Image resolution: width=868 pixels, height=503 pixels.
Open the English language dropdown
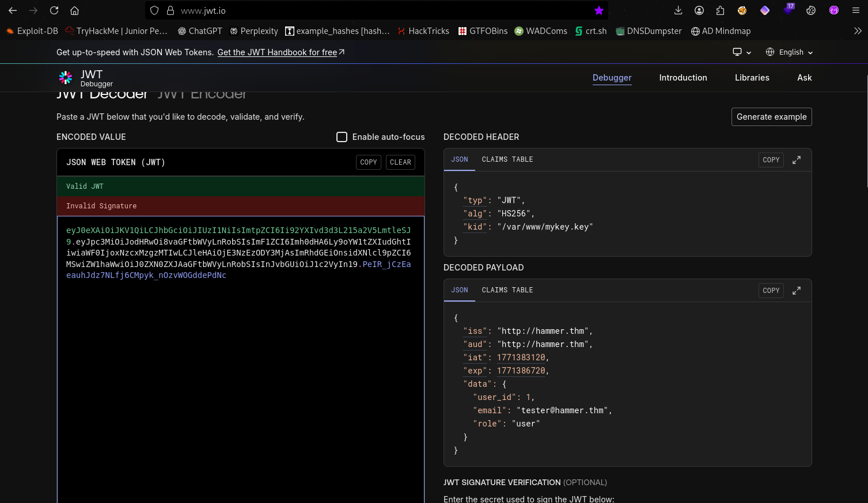point(789,52)
